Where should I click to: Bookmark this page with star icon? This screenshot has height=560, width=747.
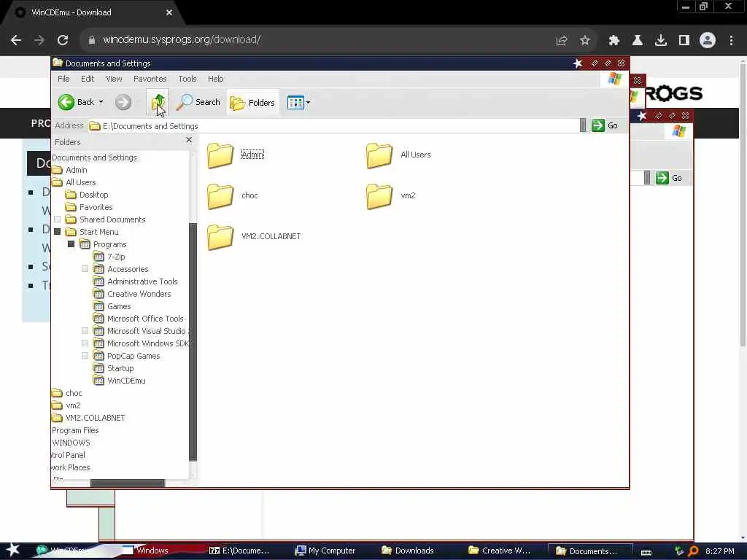click(x=584, y=41)
